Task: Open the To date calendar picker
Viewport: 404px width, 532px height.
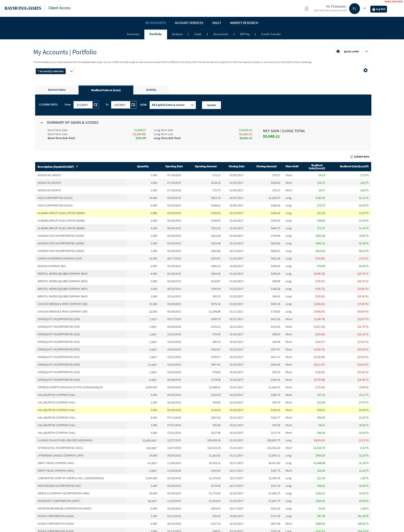Action: point(133,105)
